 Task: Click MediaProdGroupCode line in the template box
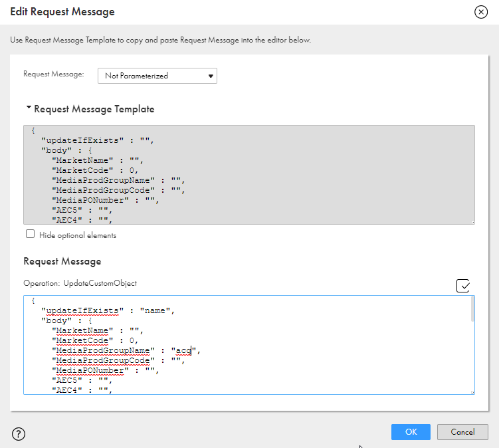[118, 190]
